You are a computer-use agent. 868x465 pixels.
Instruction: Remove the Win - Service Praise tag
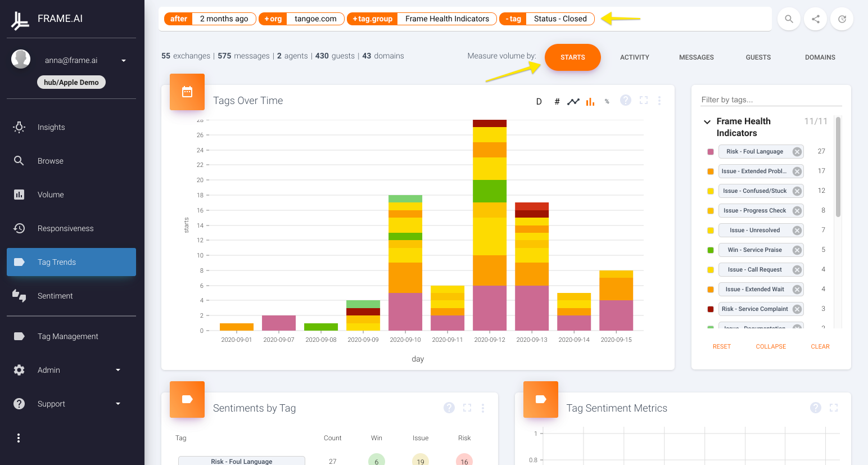tap(797, 250)
